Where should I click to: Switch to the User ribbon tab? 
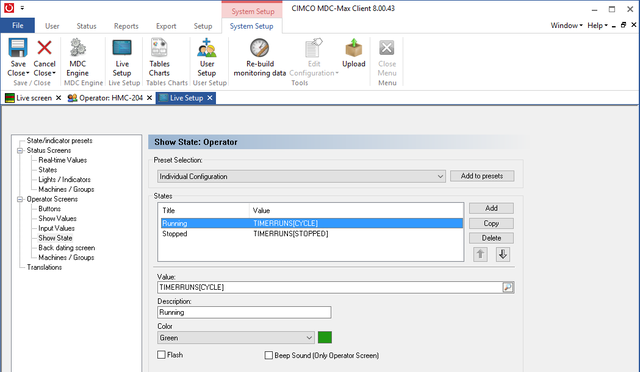tap(52, 26)
